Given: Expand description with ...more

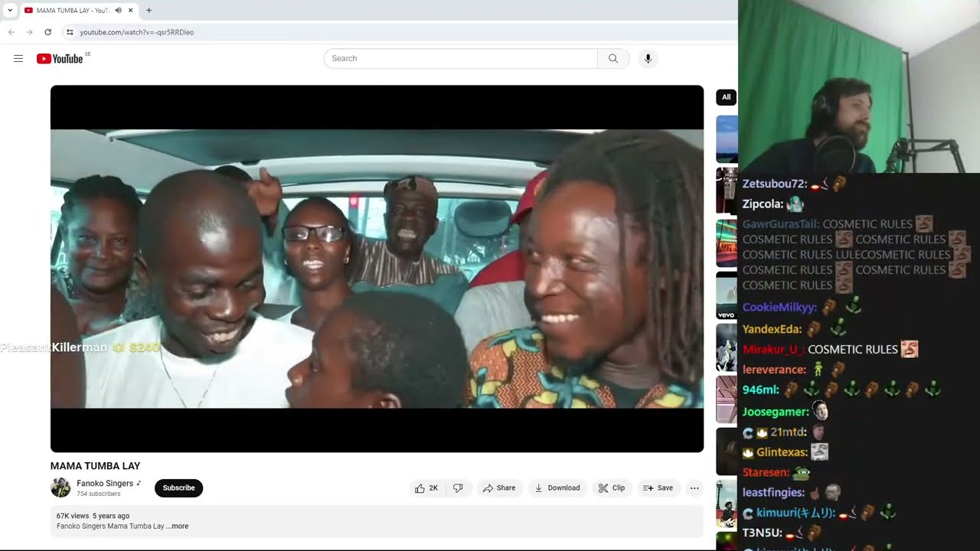Looking at the screenshot, I should point(177,527).
